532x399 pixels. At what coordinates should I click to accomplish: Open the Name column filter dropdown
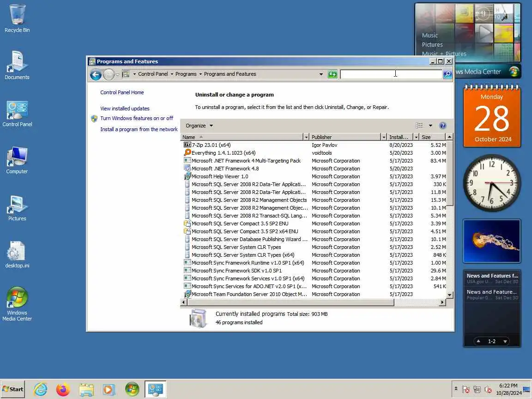[306, 137]
